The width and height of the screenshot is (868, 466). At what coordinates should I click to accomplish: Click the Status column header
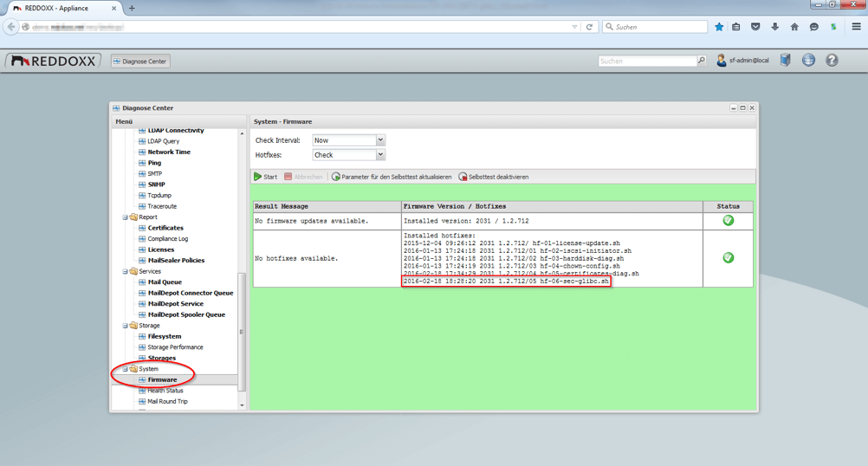click(728, 206)
